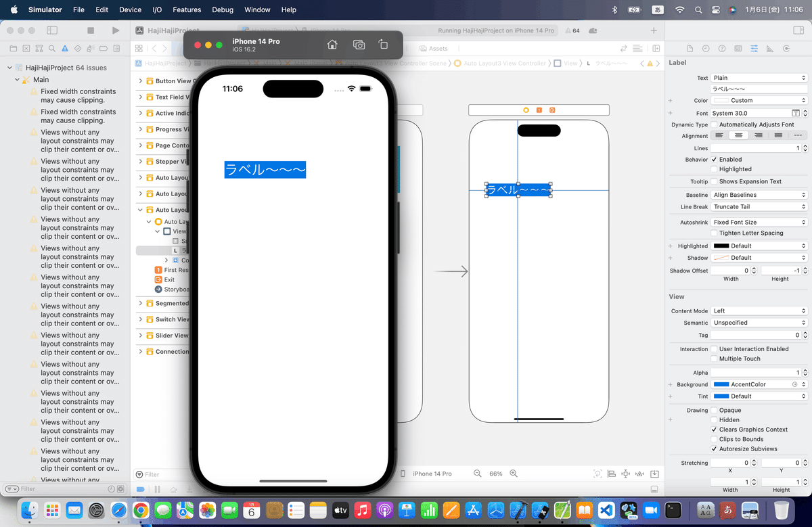
Task: Open the Find navigator magnifier
Action: coord(51,49)
